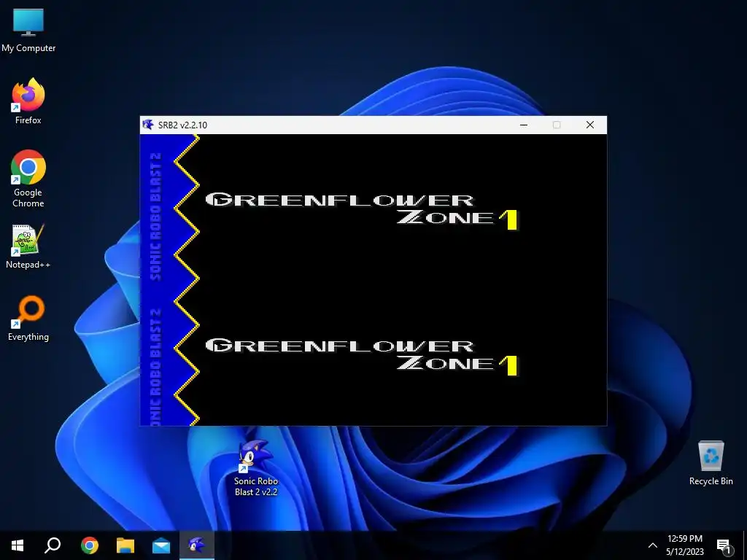This screenshot has height=560, width=747.
Task: Minimize the SRB2 v2.2.10 window
Action: pyautogui.click(x=524, y=125)
